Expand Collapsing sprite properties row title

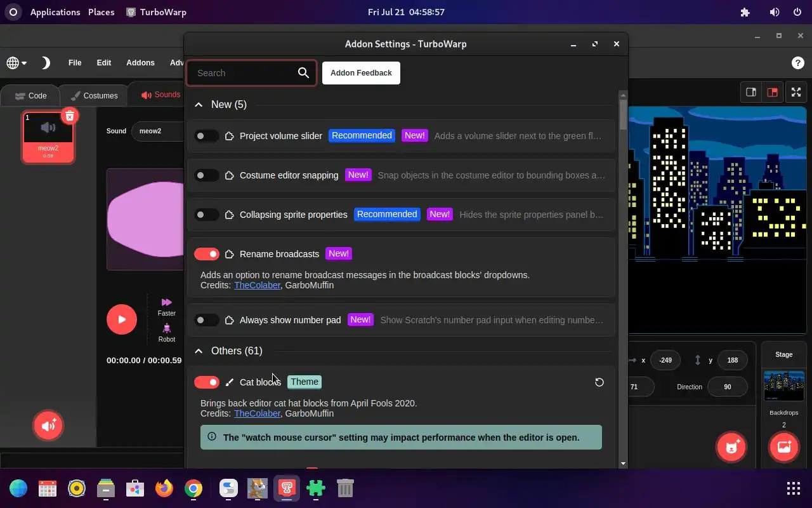click(294, 215)
